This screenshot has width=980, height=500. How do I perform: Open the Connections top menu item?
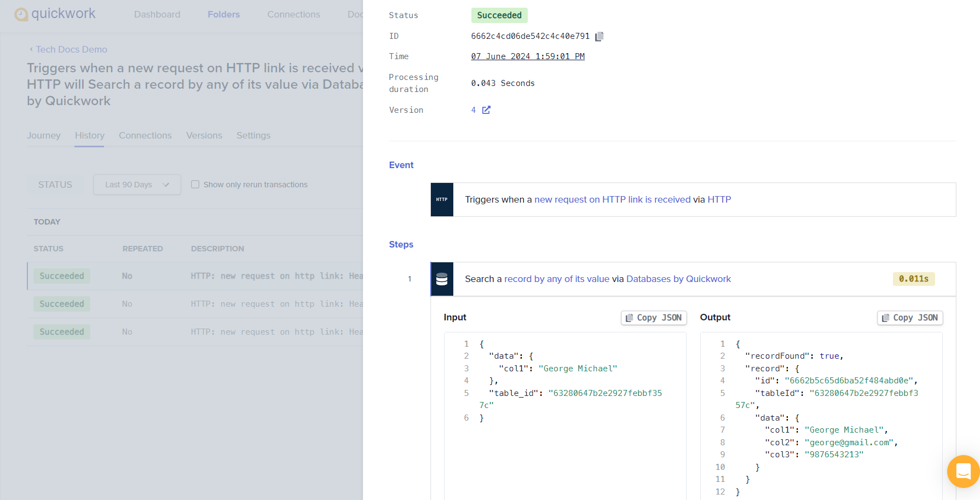pyautogui.click(x=293, y=14)
